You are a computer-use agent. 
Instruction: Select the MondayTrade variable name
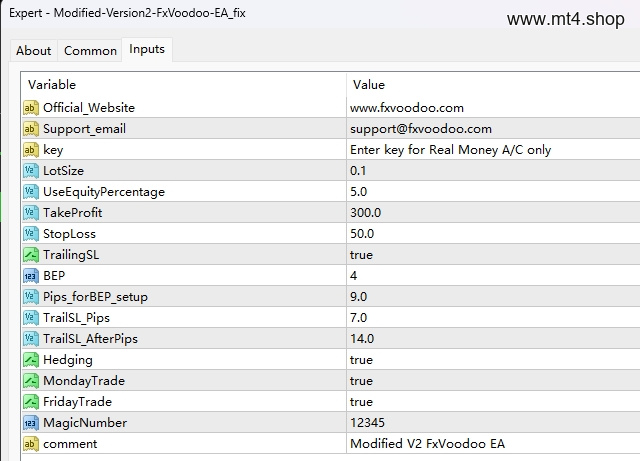(84, 381)
